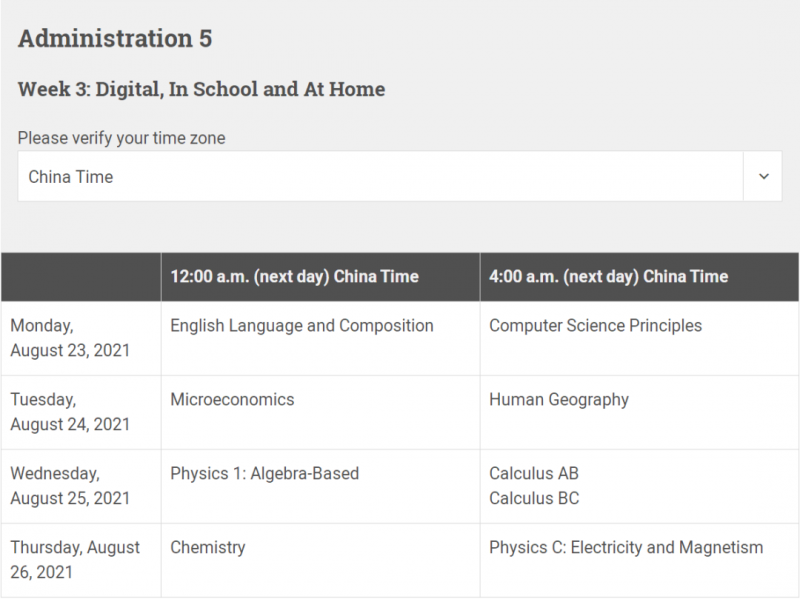Click the Calculus BC entry
This screenshot has width=800, height=599.
534,498
